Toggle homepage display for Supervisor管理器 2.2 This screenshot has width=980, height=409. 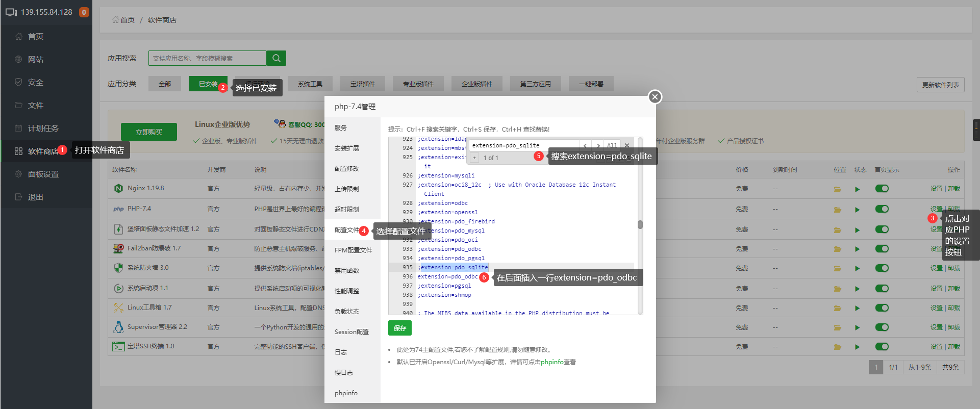tap(882, 327)
